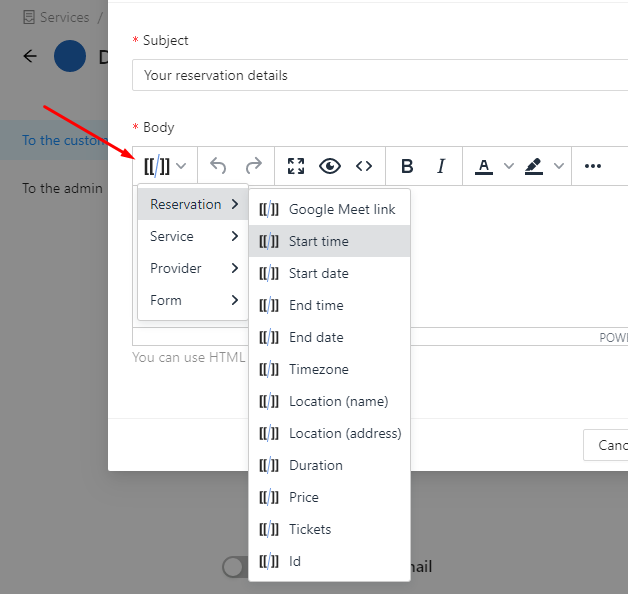Insert the Duration variable
Viewport: 628px width, 594px height.
point(329,465)
